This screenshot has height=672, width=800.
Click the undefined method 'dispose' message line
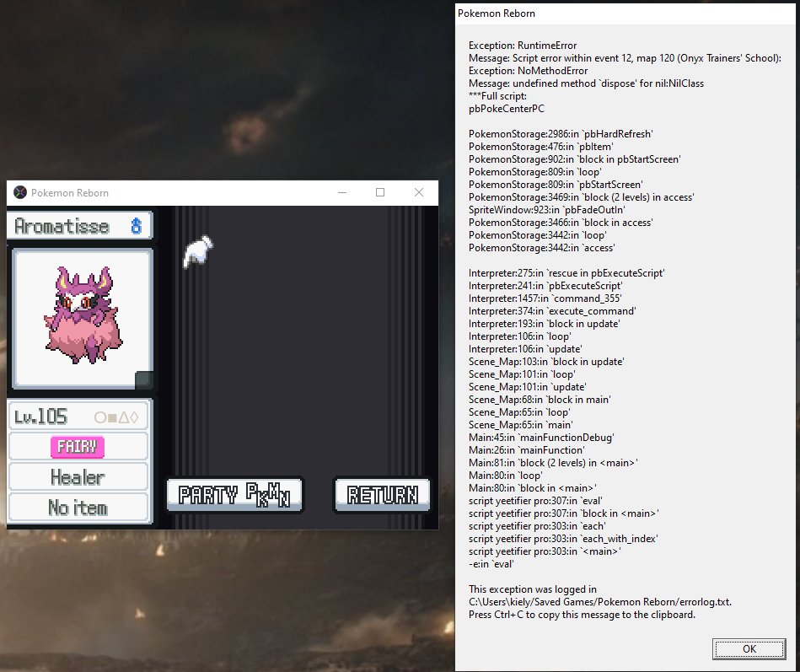coord(586,83)
